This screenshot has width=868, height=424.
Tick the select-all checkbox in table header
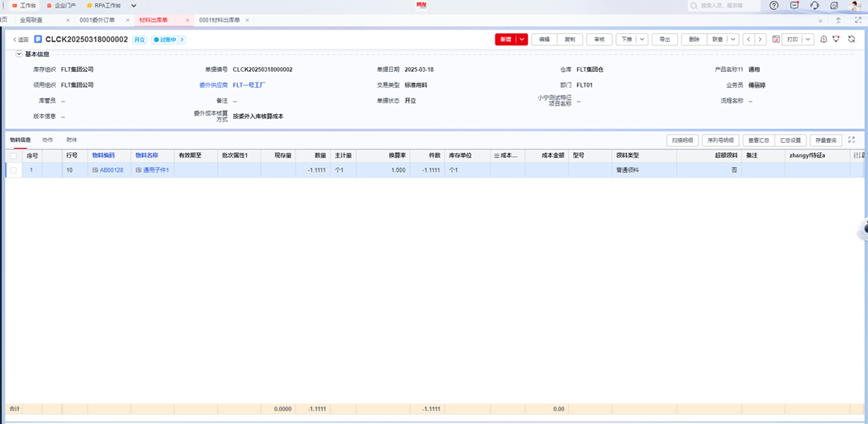(13, 155)
